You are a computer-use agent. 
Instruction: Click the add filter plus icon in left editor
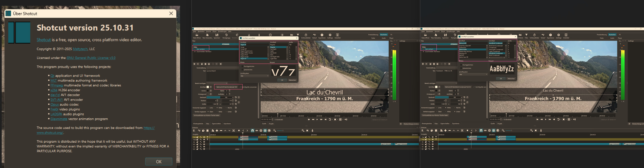(194, 64)
